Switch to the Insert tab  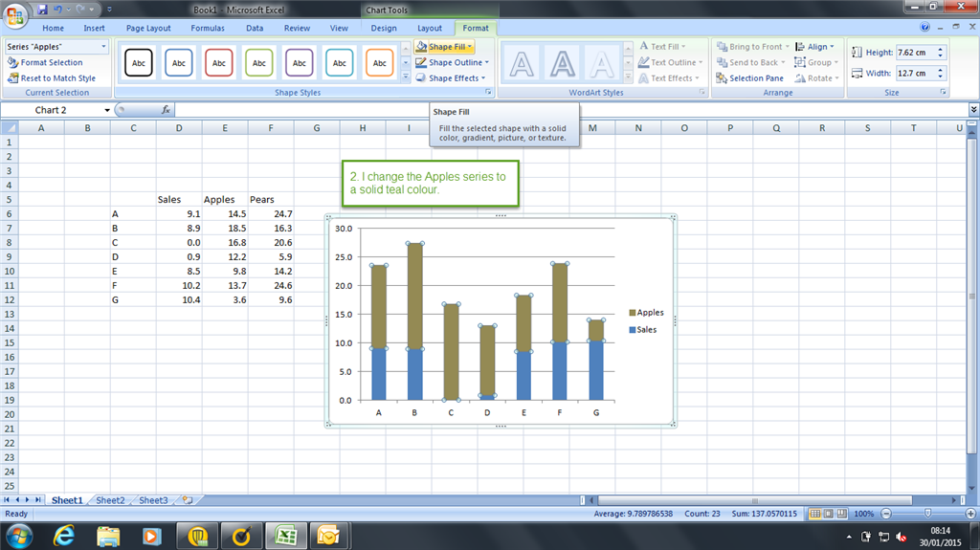(x=95, y=28)
